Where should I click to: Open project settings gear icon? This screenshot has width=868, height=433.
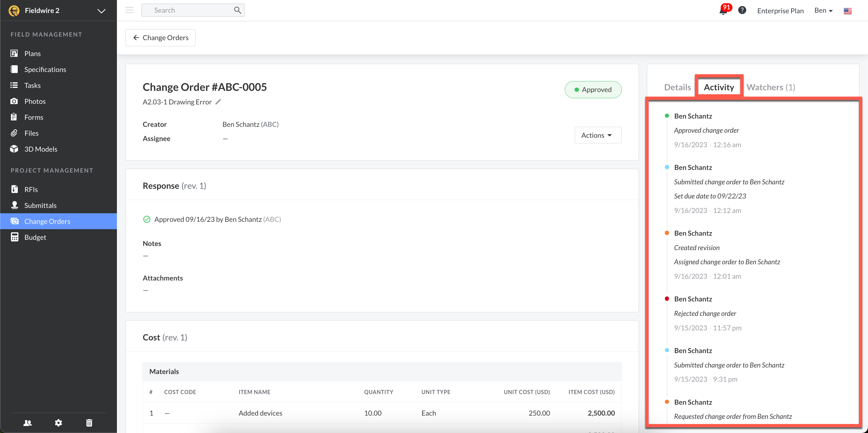(58, 423)
